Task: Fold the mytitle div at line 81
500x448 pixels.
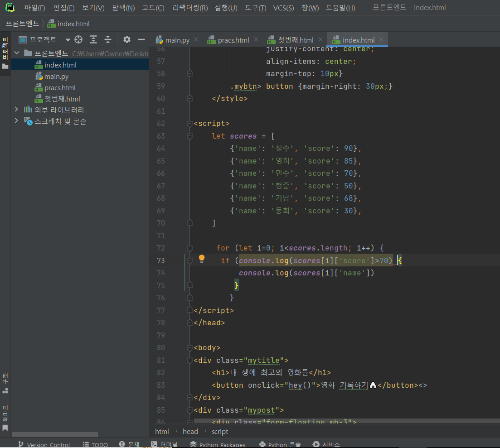Action: point(190,361)
